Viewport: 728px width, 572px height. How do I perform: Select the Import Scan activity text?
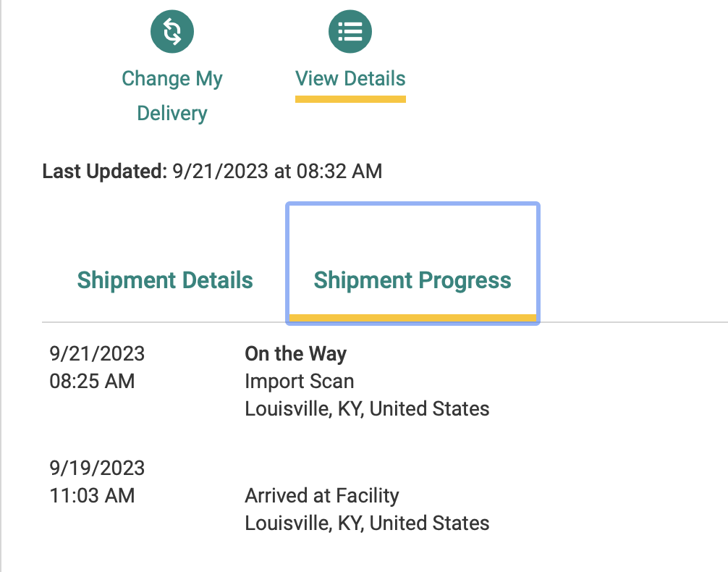click(299, 381)
